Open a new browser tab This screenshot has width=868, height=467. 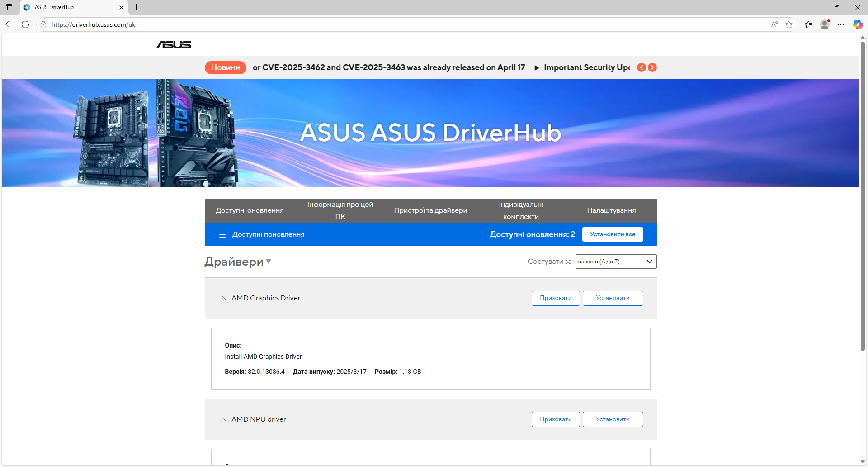[x=136, y=7]
